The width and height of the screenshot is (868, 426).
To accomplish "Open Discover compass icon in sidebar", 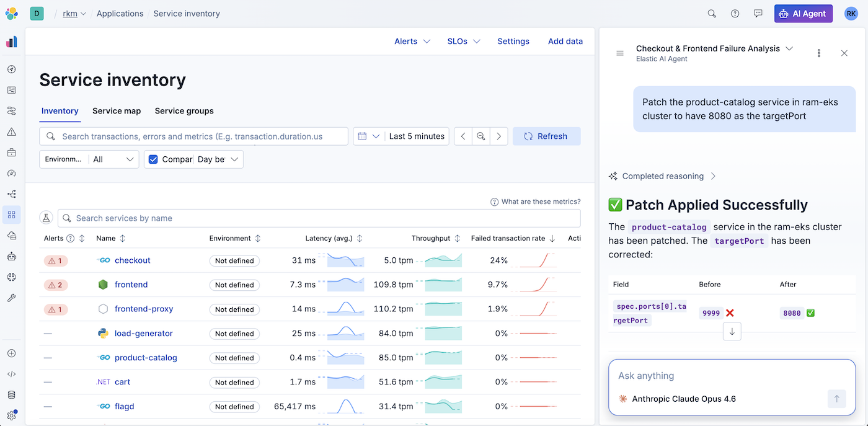I will (x=11, y=69).
